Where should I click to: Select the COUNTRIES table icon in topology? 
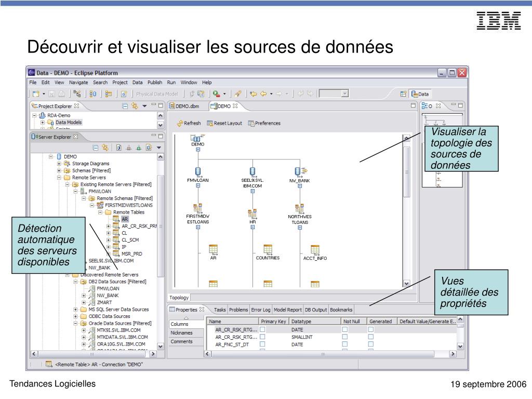268,249
